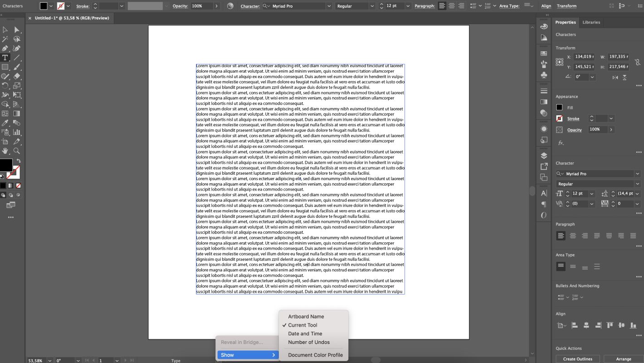Viewport: 644px width, 363px height.
Task: Open the Layers panel icon
Action: pyautogui.click(x=544, y=156)
